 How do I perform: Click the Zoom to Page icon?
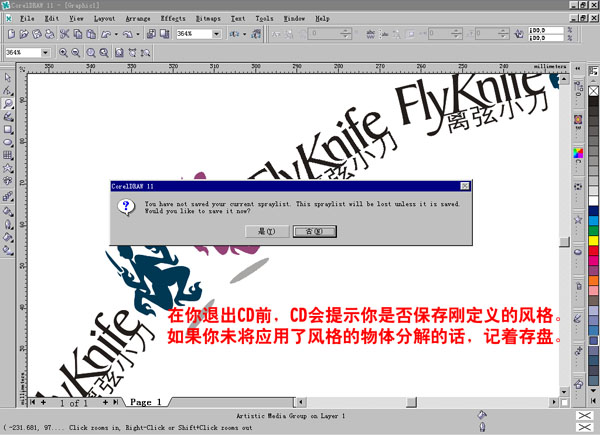pos(119,52)
